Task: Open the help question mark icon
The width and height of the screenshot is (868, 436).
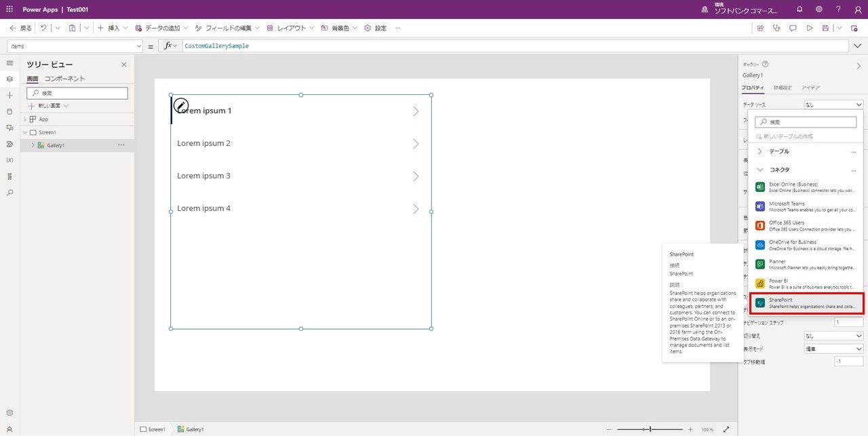Action: (838, 9)
